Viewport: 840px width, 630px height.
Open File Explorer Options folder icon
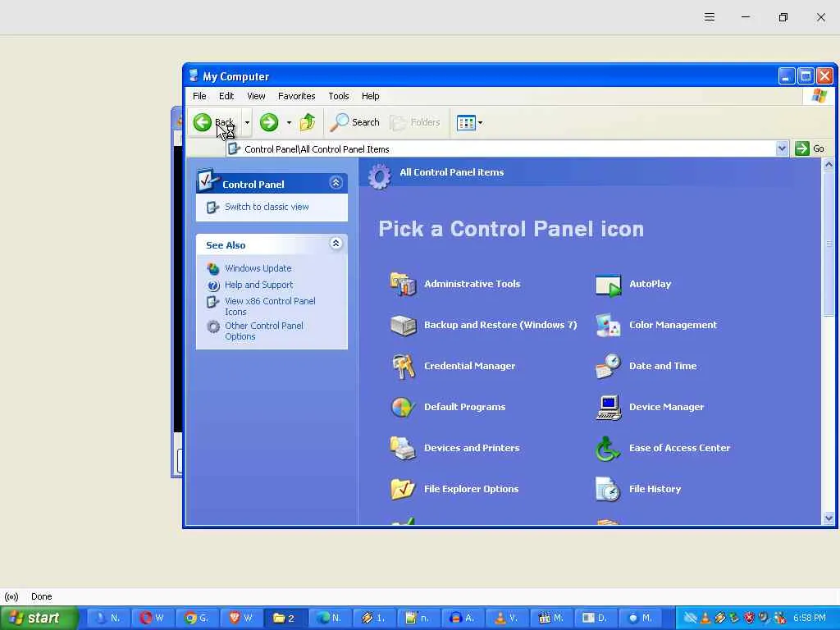[403, 489]
